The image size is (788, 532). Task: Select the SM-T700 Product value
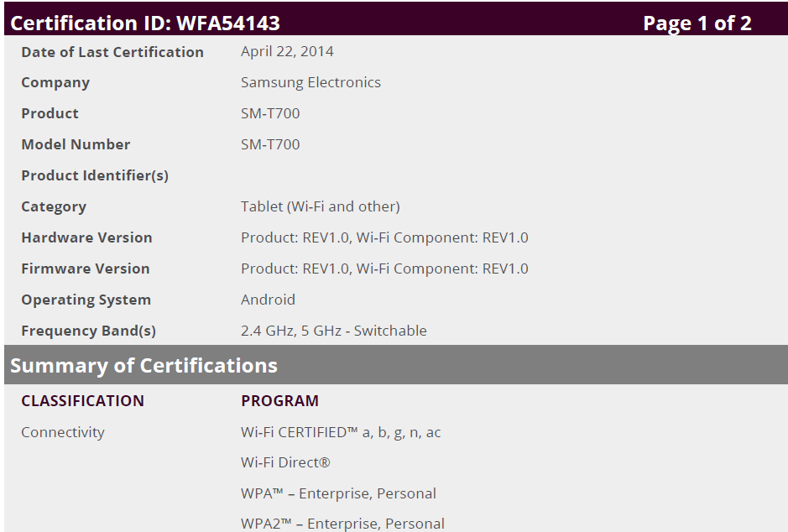(x=270, y=113)
